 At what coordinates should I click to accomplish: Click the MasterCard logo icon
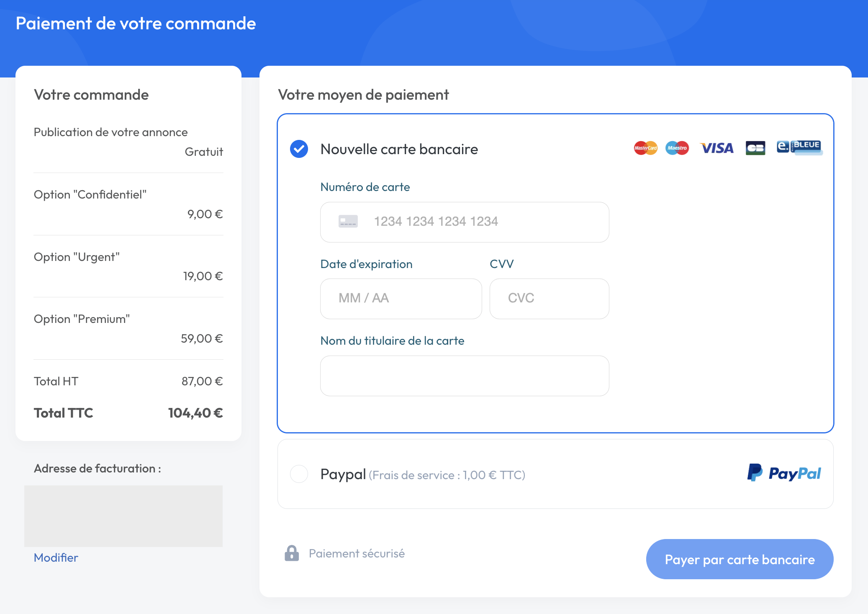tap(645, 148)
